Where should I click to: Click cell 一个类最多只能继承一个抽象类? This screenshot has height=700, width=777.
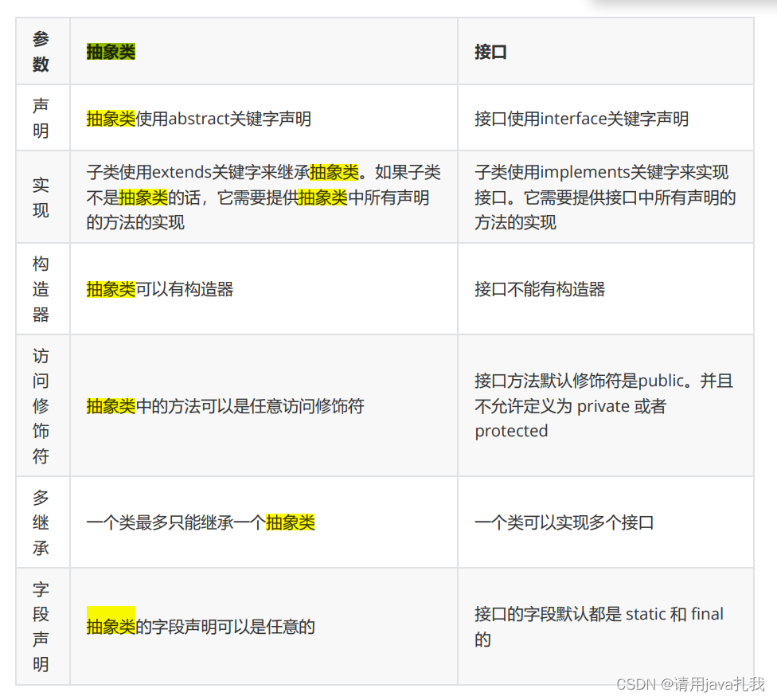264,522
